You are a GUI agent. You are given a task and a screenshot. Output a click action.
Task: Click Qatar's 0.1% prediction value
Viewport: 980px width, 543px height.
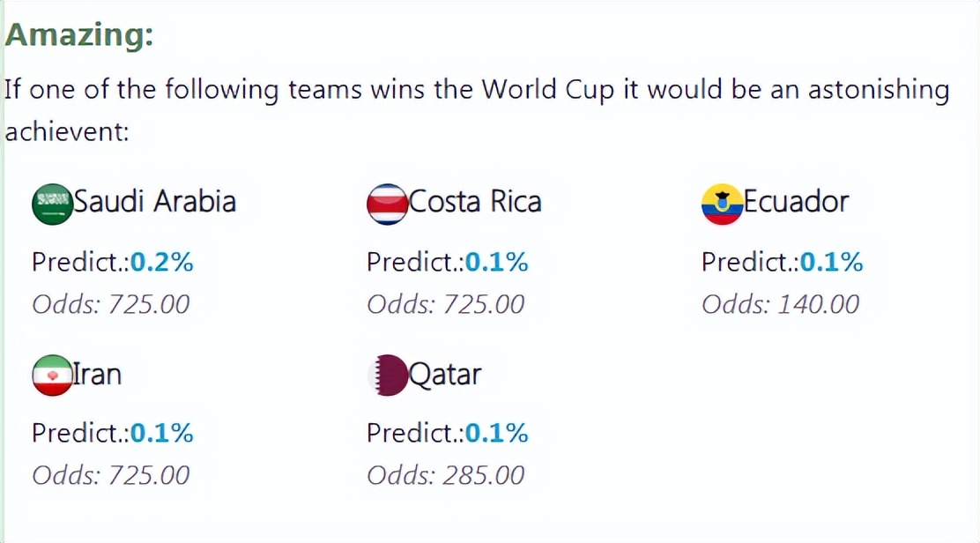pos(497,433)
